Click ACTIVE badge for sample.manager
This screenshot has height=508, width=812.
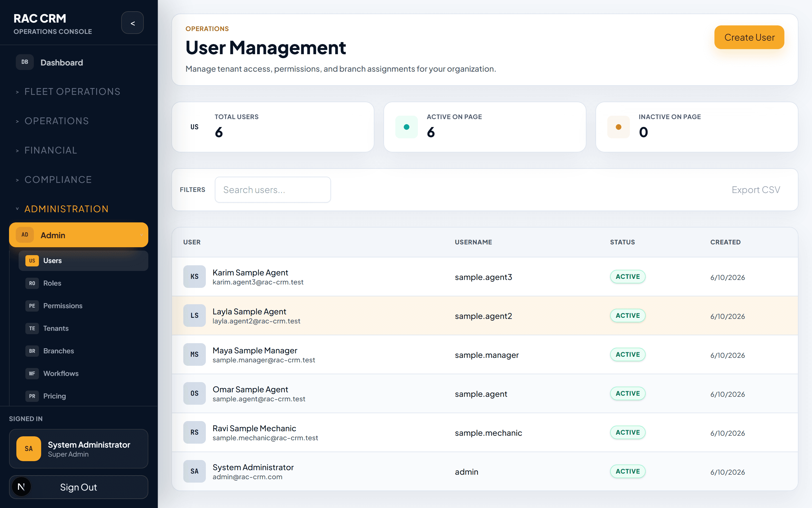[628, 354]
